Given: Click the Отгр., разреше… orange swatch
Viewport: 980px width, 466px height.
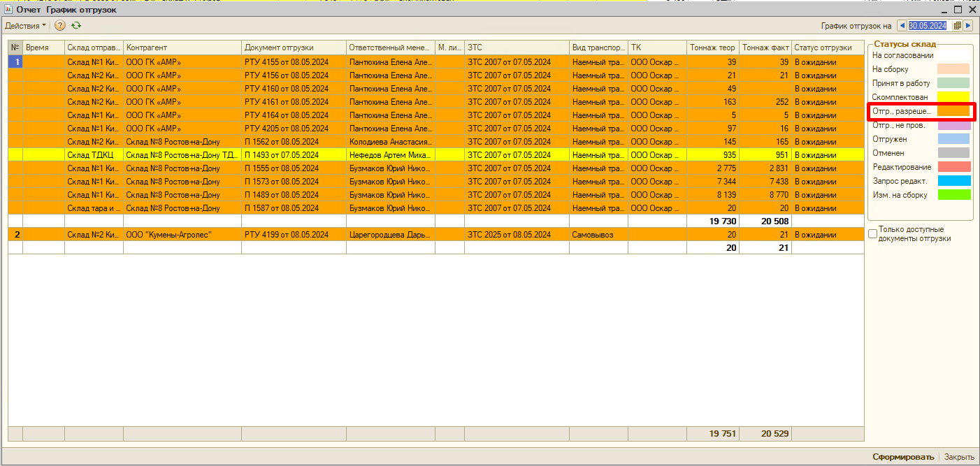Looking at the screenshot, I should click(x=953, y=111).
